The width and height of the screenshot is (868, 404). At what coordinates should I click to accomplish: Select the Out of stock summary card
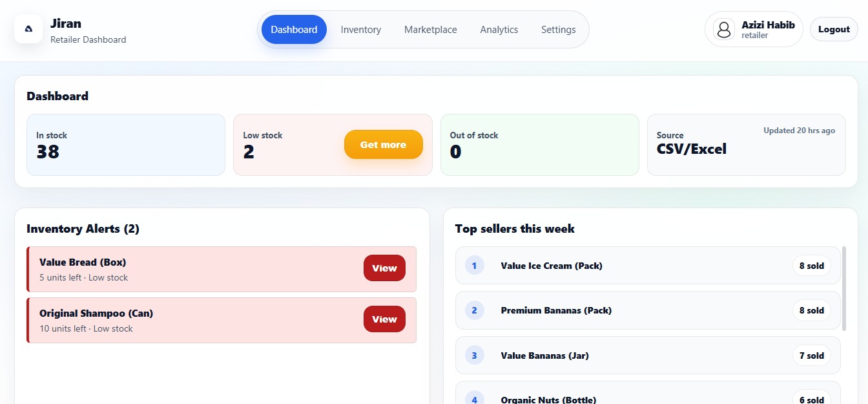(x=539, y=145)
